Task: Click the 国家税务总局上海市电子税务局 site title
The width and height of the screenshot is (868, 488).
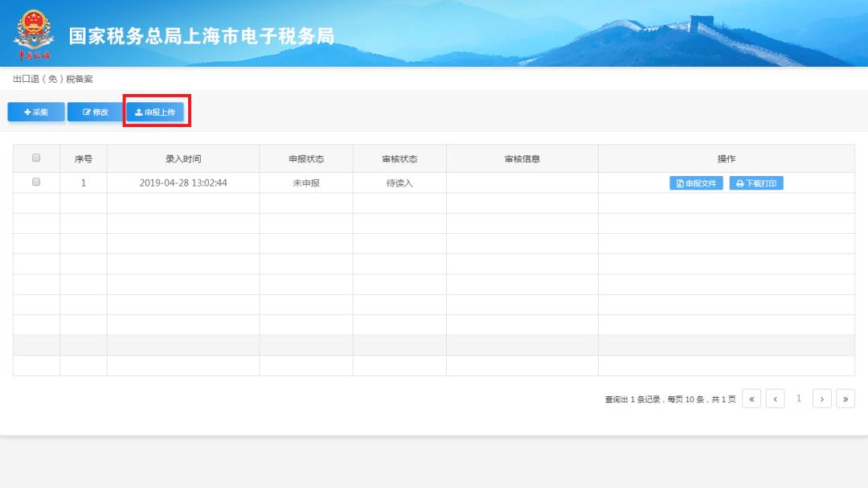Action: tap(201, 36)
